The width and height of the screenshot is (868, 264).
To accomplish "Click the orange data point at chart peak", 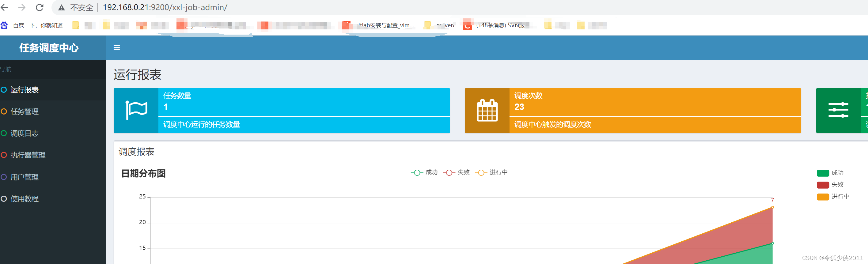I will [772, 207].
